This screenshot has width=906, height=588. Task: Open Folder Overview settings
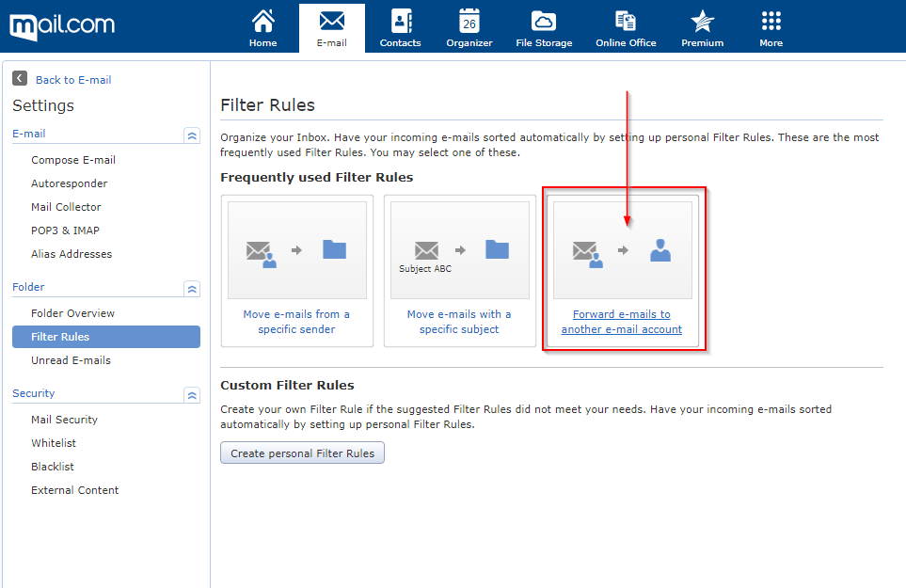point(72,313)
